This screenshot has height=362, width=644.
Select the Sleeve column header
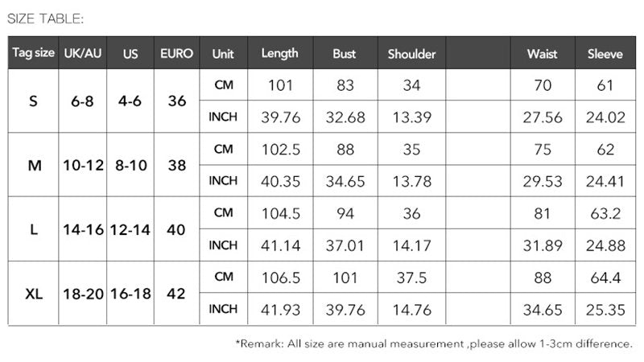click(605, 54)
